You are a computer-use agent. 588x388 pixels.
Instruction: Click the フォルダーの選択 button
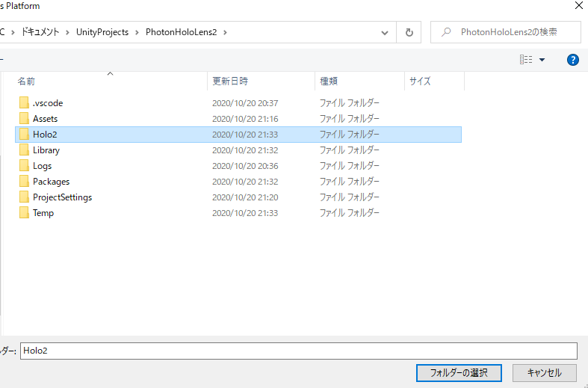tap(459, 373)
